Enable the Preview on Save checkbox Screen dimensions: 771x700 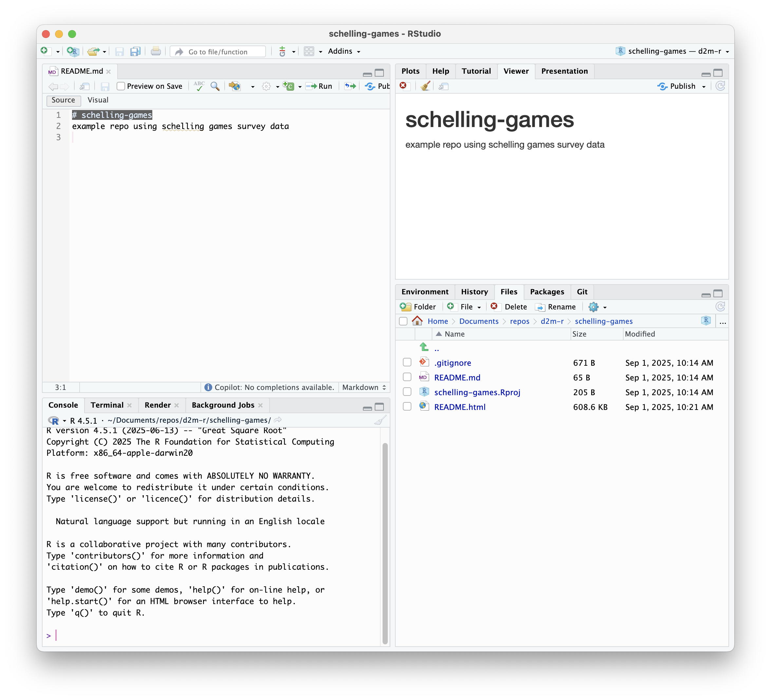pyautogui.click(x=121, y=86)
